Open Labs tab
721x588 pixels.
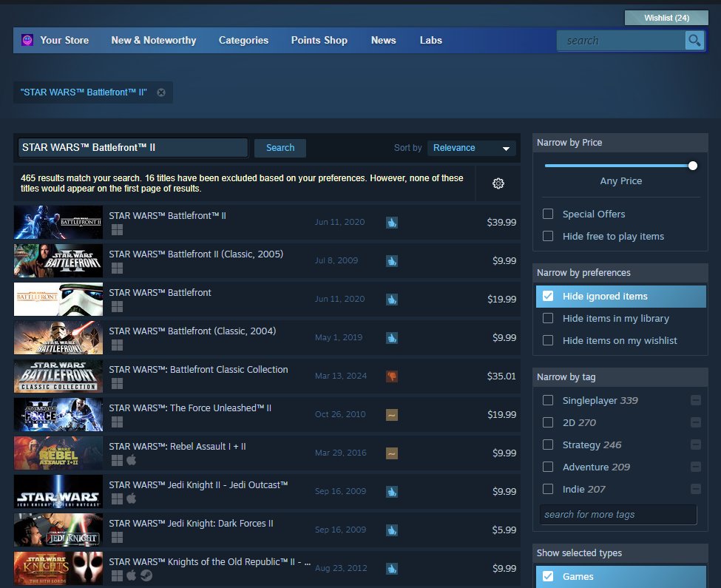431,40
